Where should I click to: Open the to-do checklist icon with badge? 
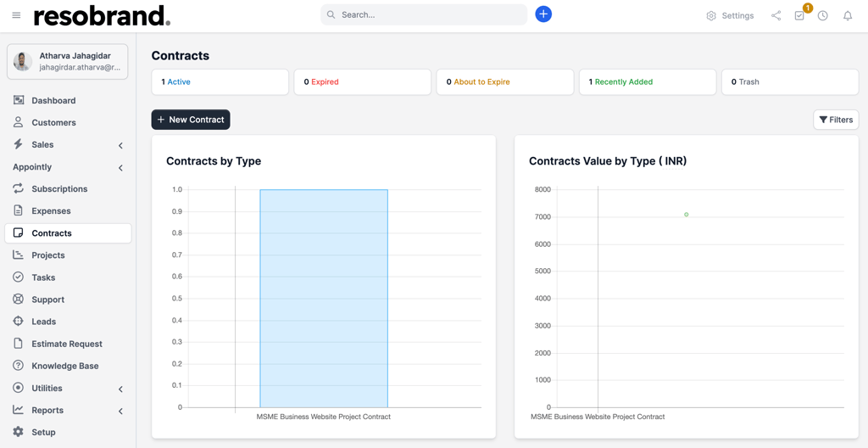(x=799, y=15)
